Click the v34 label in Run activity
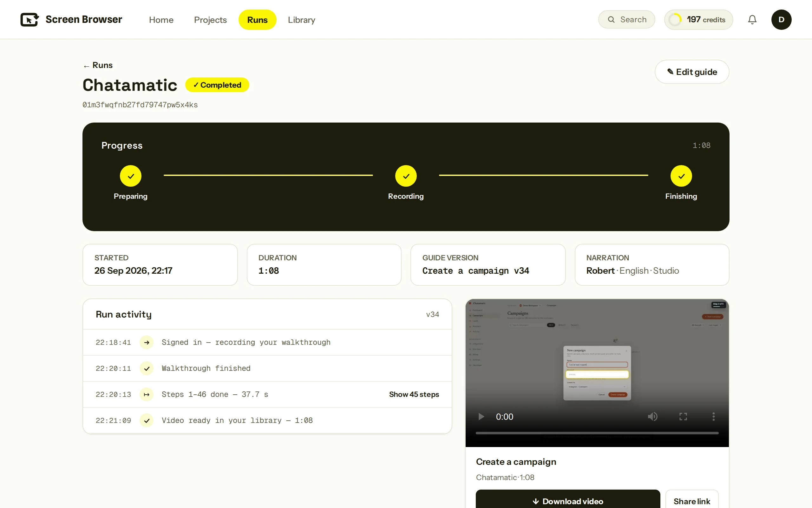The image size is (812, 508). tap(432, 314)
